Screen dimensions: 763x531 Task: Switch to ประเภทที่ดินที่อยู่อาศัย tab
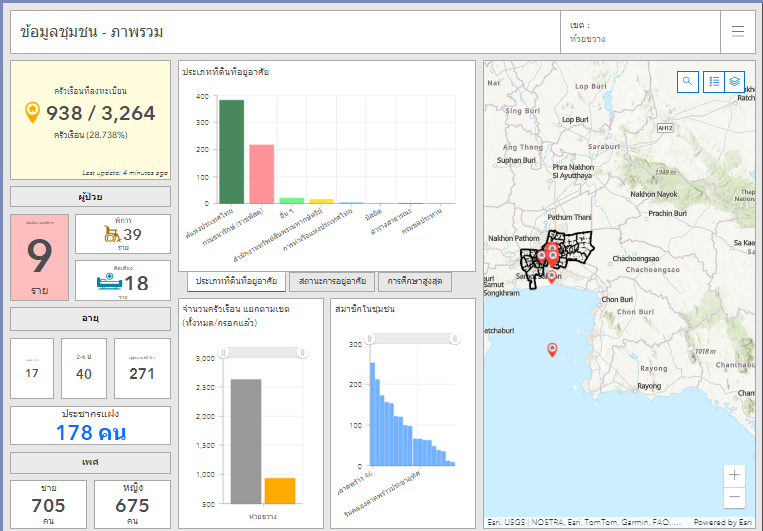235,281
